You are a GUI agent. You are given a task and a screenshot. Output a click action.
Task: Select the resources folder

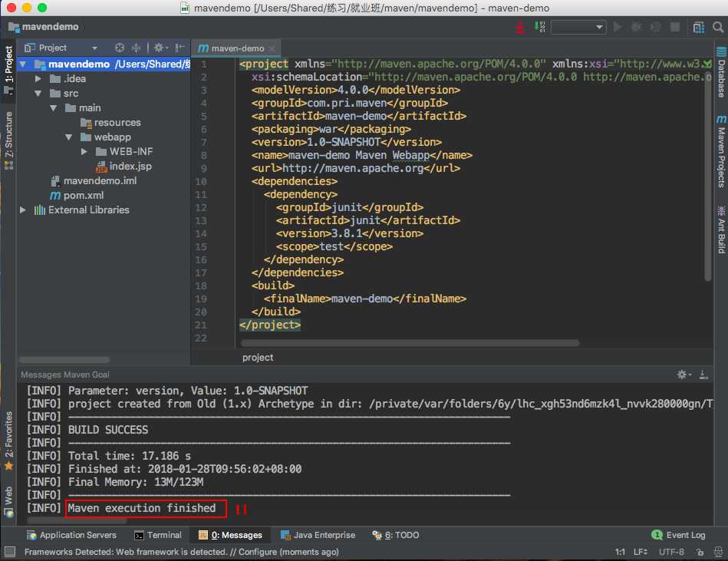point(110,123)
